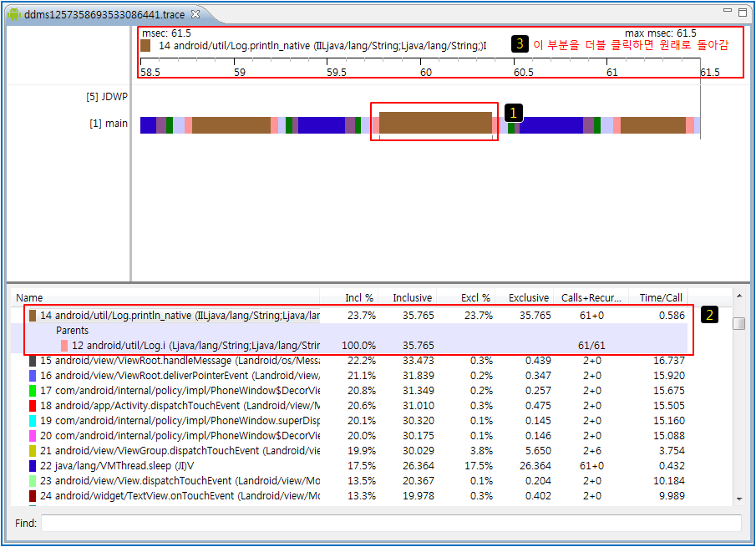
Task: Click brown color swatch of row 14
Action: [33, 316]
